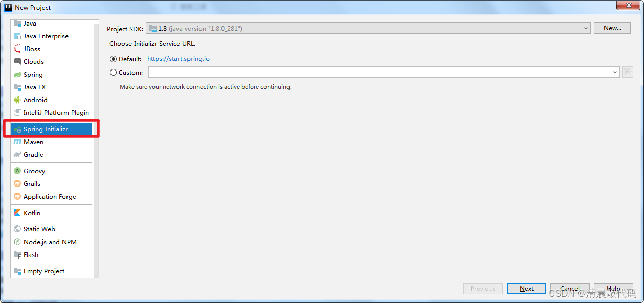This screenshot has height=303, width=644.
Task: Create a new SDK via the New button
Action: coord(612,28)
